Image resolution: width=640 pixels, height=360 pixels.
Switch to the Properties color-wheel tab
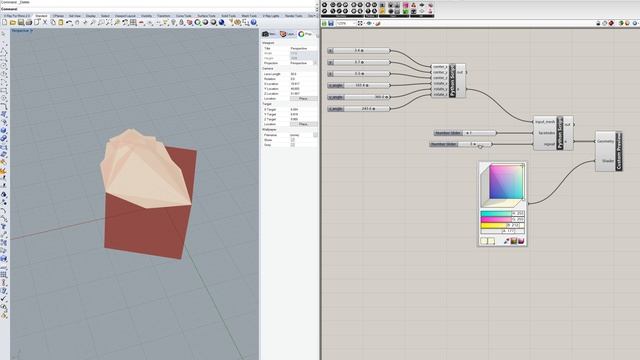pos(305,34)
